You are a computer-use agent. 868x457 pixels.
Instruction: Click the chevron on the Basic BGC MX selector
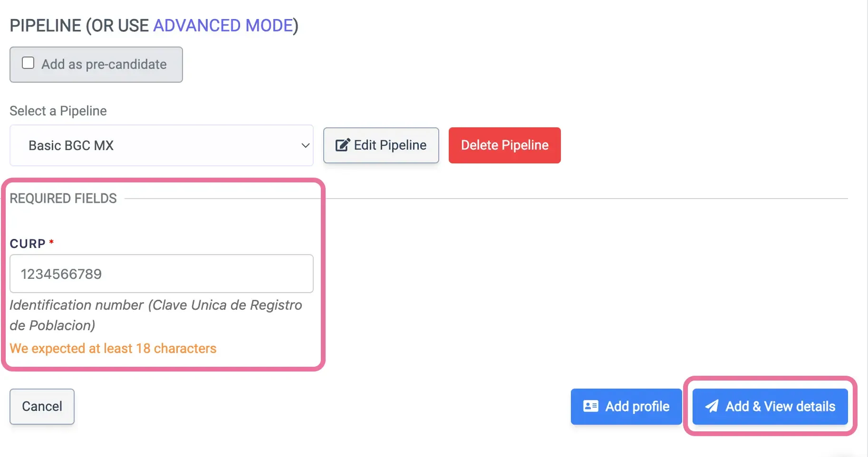pos(305,145)
